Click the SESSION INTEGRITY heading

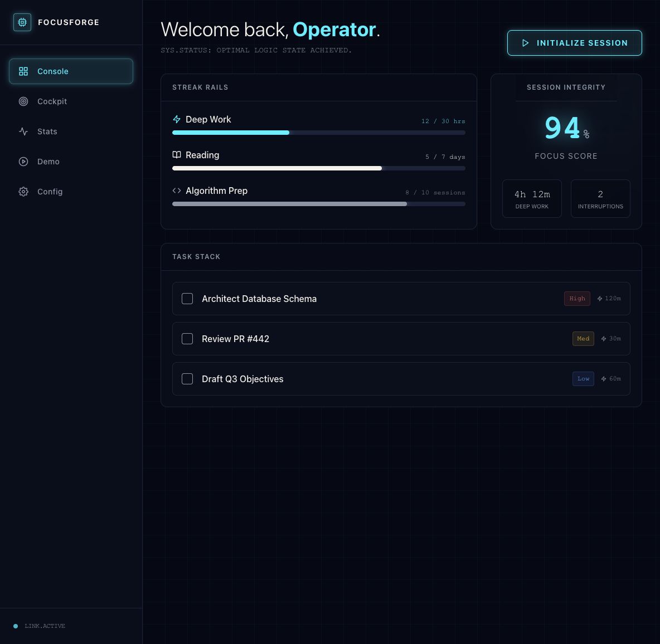click(x=566, y=87)
